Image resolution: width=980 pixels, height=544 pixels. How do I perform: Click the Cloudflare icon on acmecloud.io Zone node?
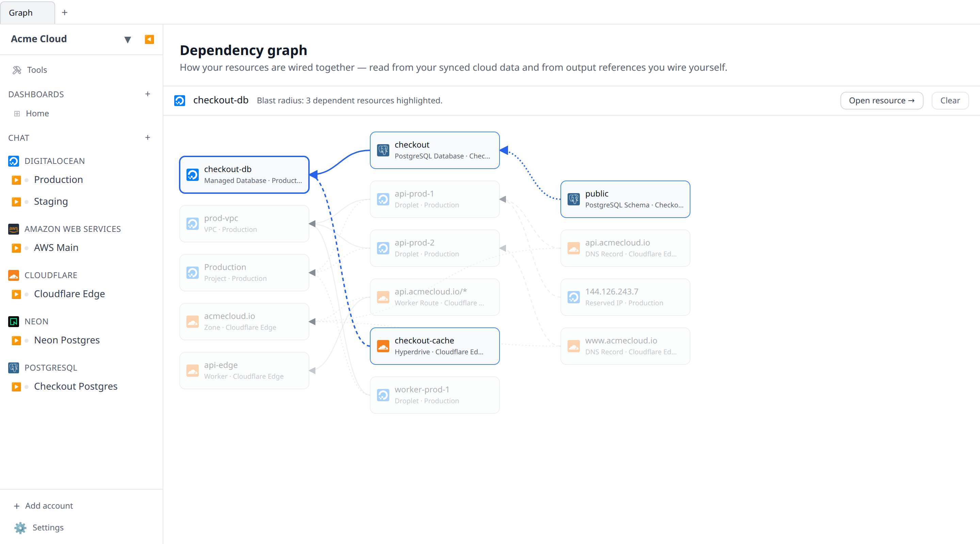193,322
